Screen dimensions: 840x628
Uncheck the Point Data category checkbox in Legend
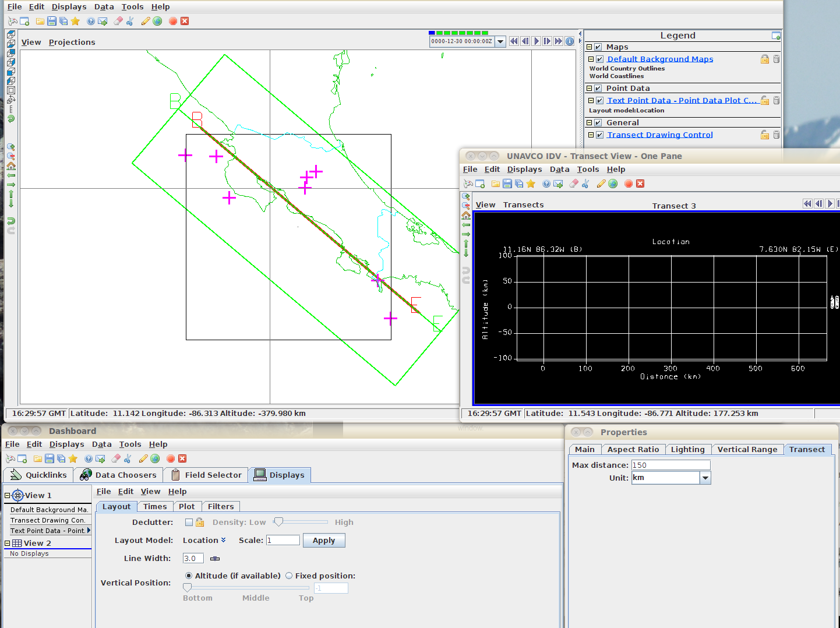[598, 89]
